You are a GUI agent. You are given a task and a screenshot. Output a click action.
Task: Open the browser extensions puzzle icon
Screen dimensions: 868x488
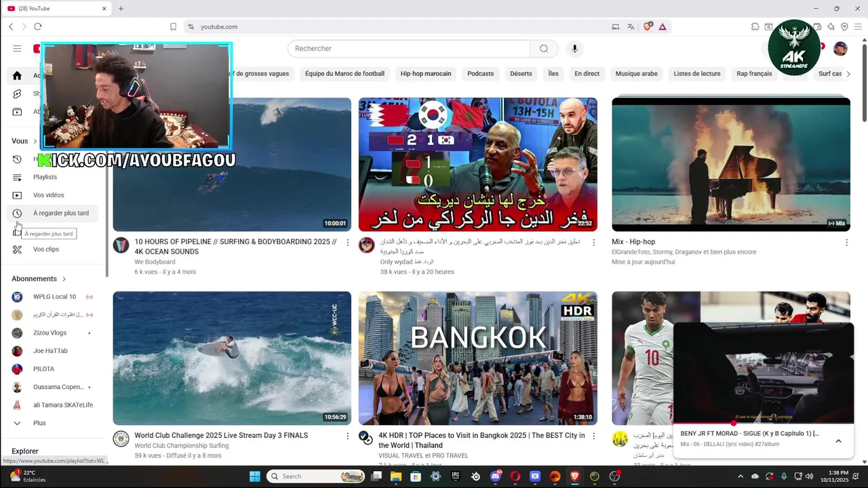tap(755, 26)
